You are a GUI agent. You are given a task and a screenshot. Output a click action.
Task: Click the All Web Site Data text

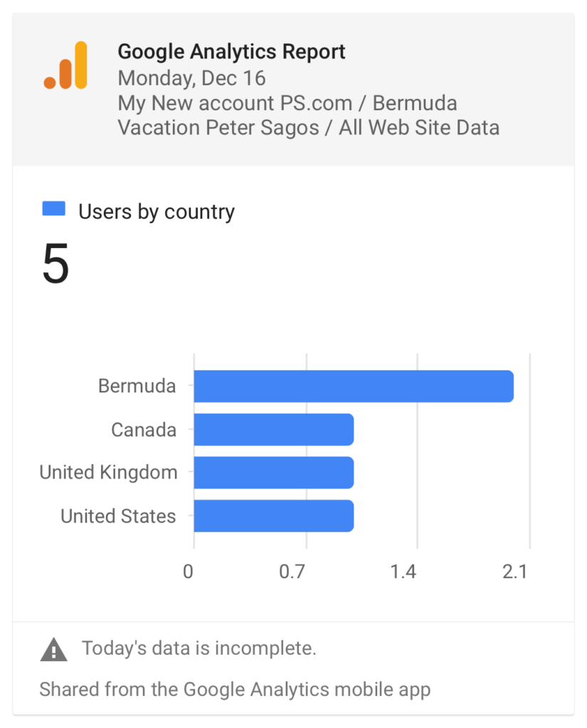[419, 128]
